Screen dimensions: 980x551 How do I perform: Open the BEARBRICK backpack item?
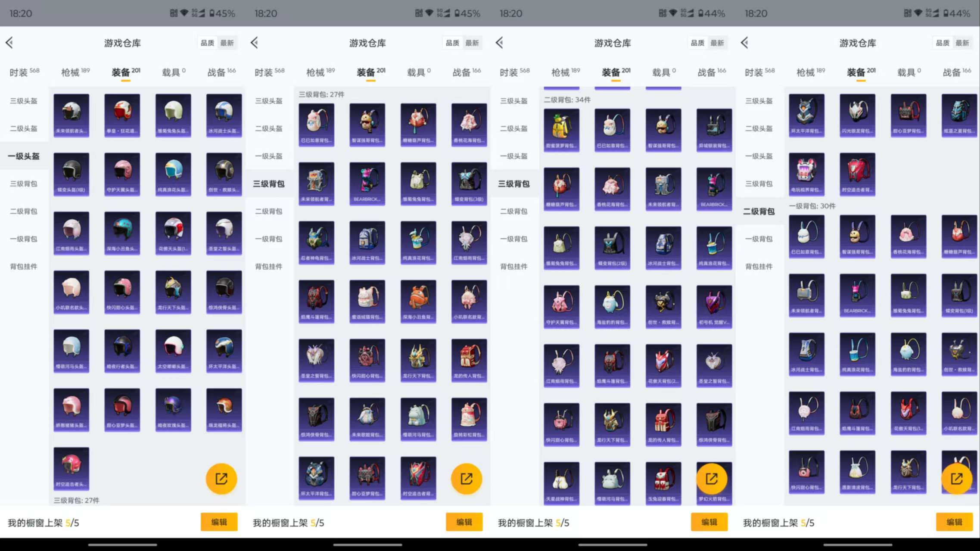367,184
